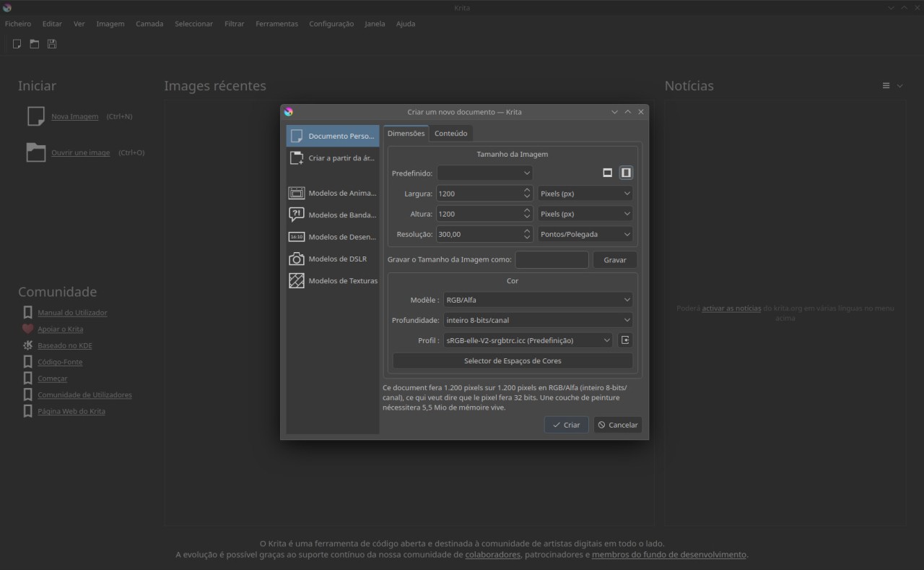This screenshot has height=570, width=924.
Task: Open the Notícias hamburger options menu
Action: point(886,86)
